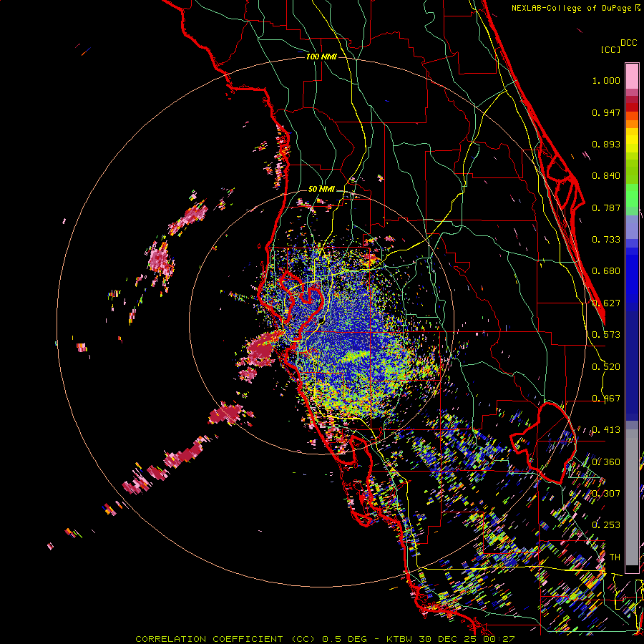Click the 0.253 legend value

click(606, 525)
